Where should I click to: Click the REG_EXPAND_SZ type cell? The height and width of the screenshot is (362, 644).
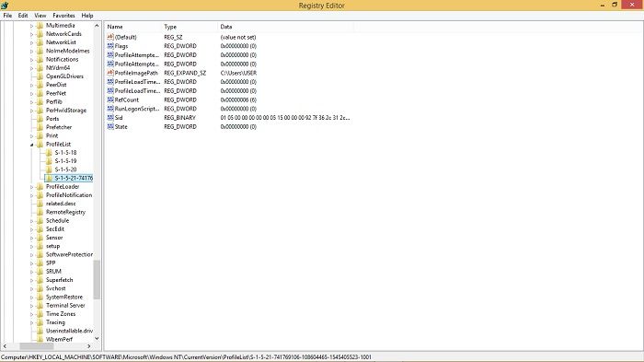click(x=185, y=73)
